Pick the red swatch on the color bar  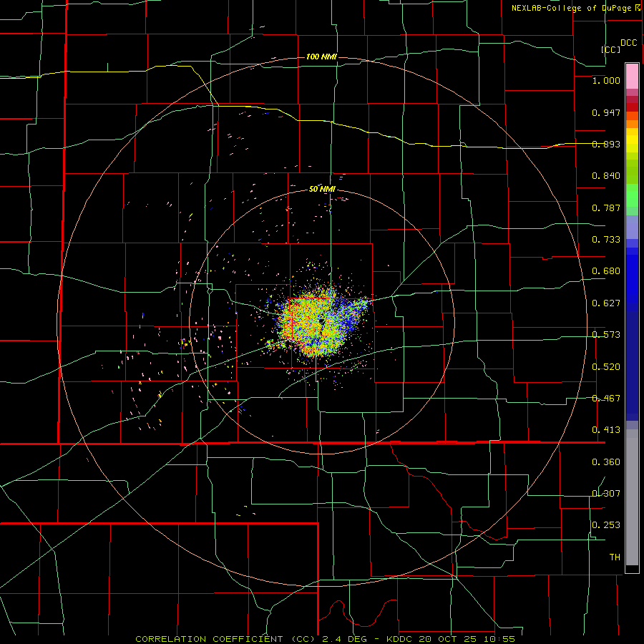[632, 107]
